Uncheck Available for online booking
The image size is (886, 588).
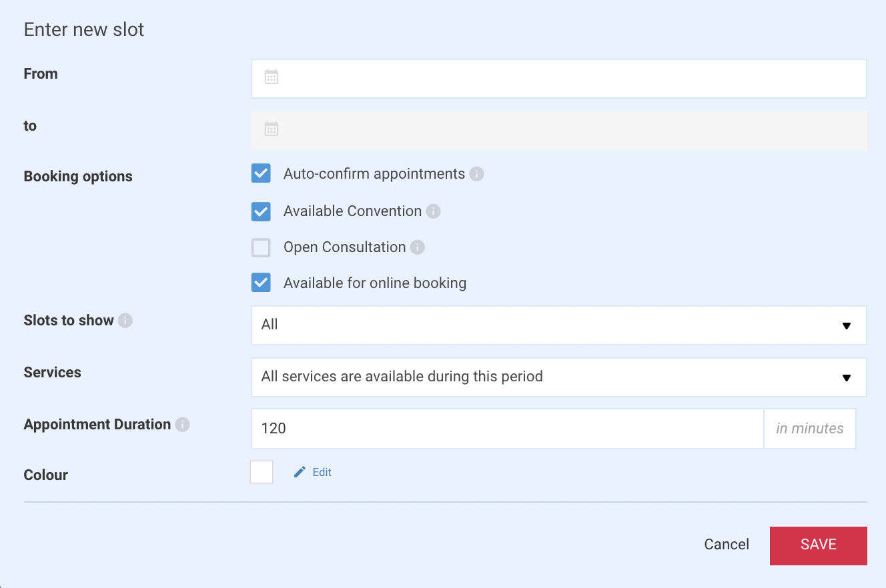(x=261, y=283)
